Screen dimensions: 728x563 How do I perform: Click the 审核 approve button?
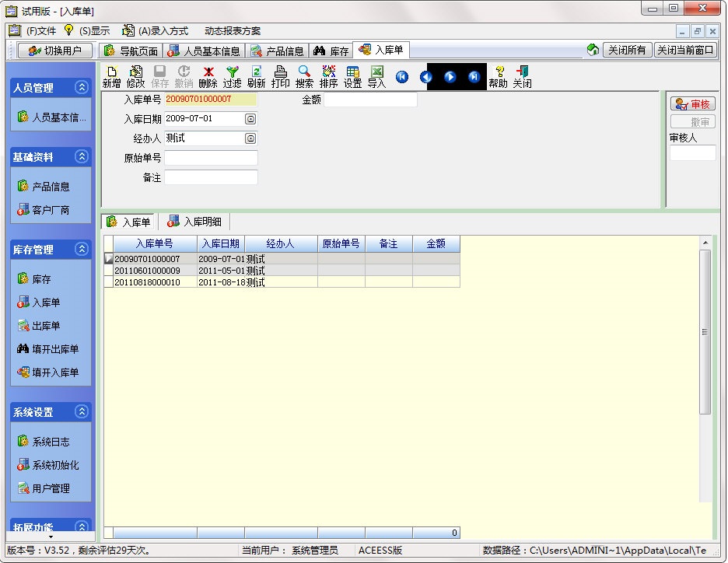(692, 104)
